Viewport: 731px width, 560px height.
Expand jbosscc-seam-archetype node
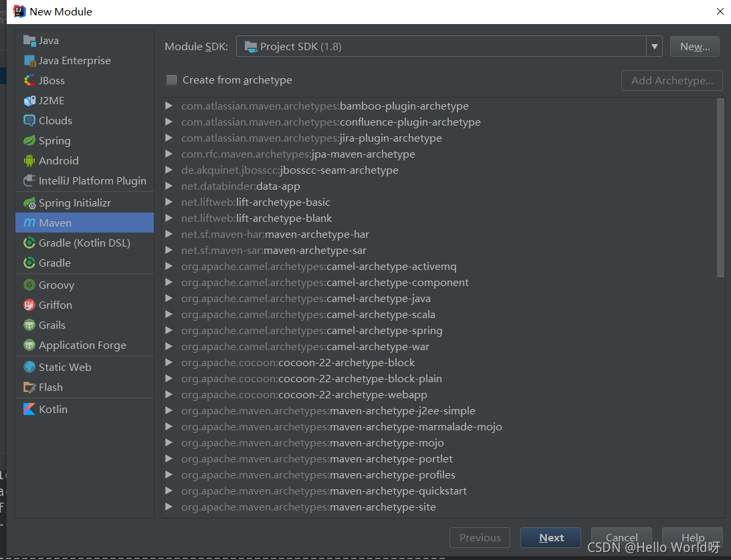(169, 170)
